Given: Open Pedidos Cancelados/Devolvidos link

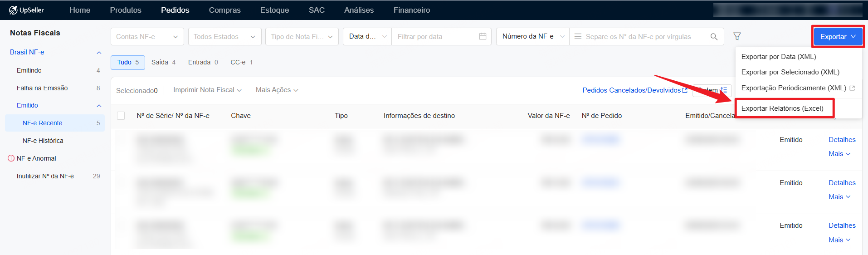Looking at the screenshot, I should pyautogui.click(x=635, y=90).
